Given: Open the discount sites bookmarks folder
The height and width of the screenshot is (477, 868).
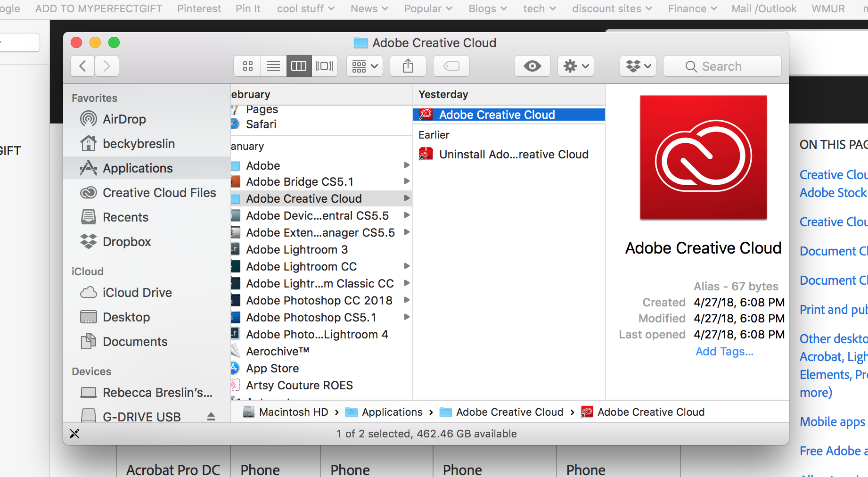Looking at the screenshot, I should click(612, 8).
